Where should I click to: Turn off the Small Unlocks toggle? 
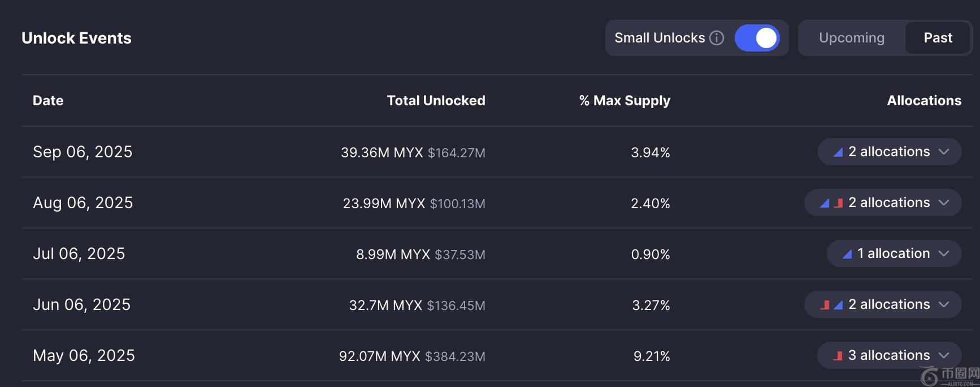point(757,38)
